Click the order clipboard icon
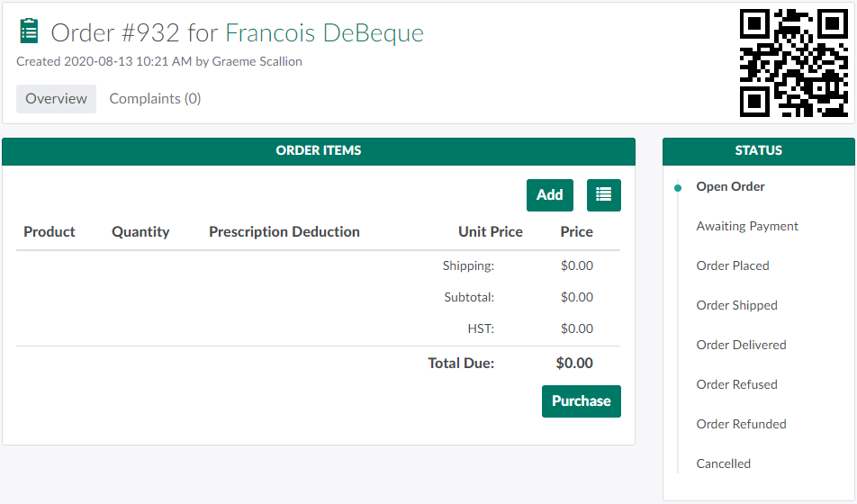 pos(29,32)
